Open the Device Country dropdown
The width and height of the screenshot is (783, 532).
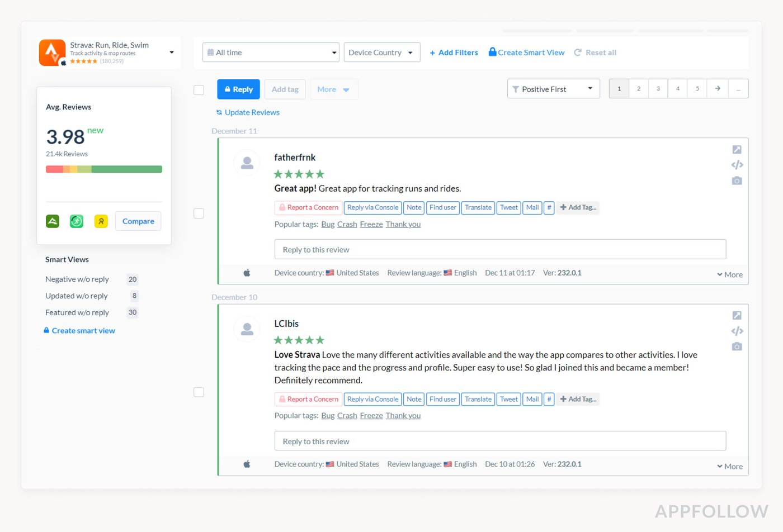point(382,53)
